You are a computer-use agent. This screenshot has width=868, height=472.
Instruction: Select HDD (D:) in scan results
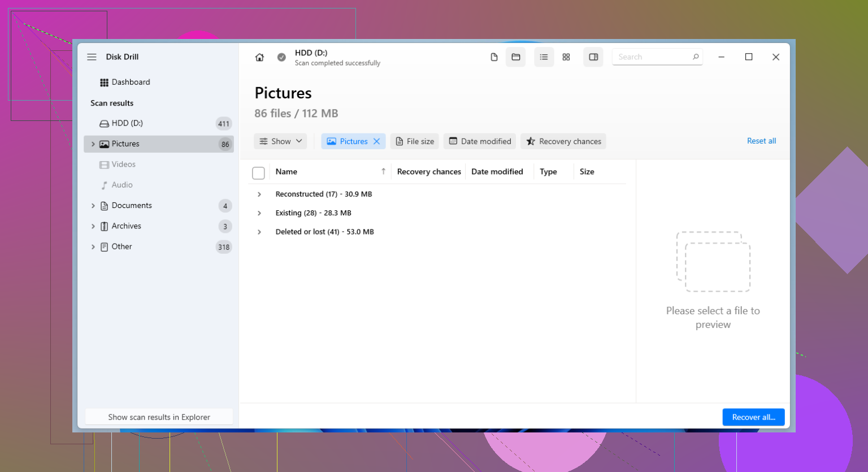pos(159,123)
